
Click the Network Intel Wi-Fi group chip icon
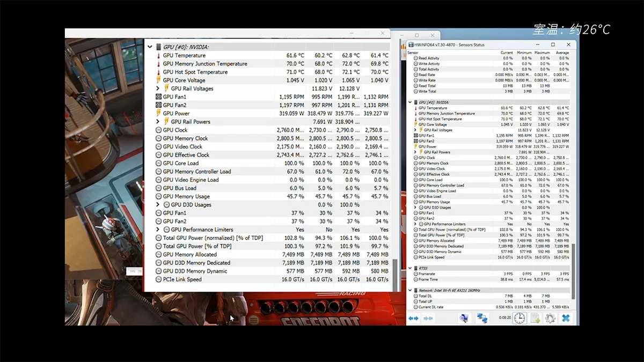(415, 290)
